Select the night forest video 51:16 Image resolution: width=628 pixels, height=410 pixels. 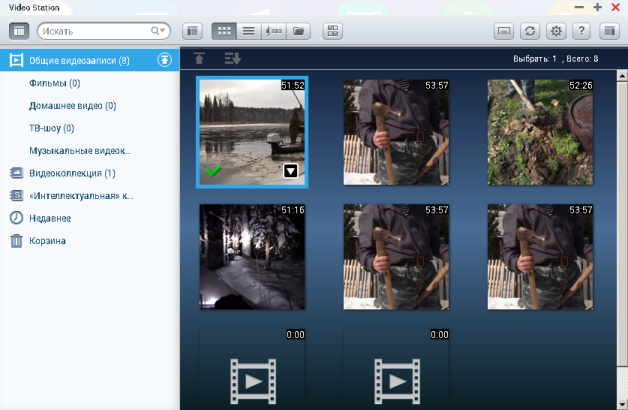pyautogui.click(x=252, y=257)
